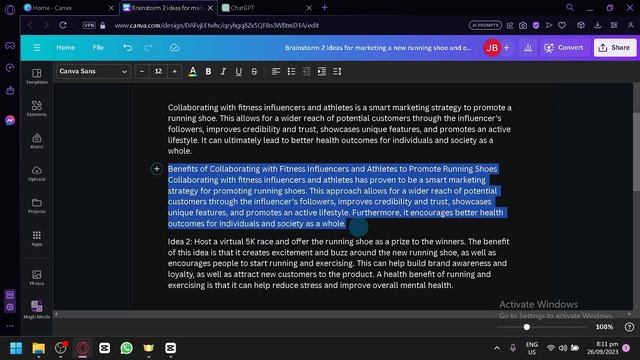Open text color picker
Viewport: 640px width, 360px height.
pos(193,72)
